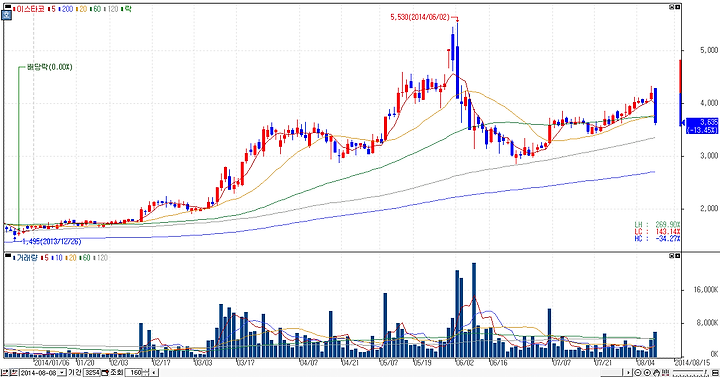This screenshot has height=377, width=720.
Task: Click the bar count input showing 160
Action: pyautogui.click(x=134, y=372)
